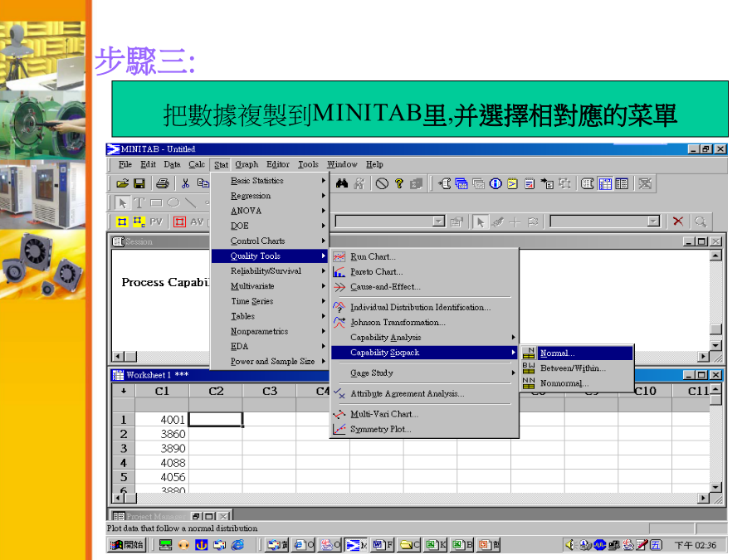This screenshot has height=560, width=747.
Task: Select the arrow pointer drawing tool
Action: pyautogui.click(x=123, y=203)
